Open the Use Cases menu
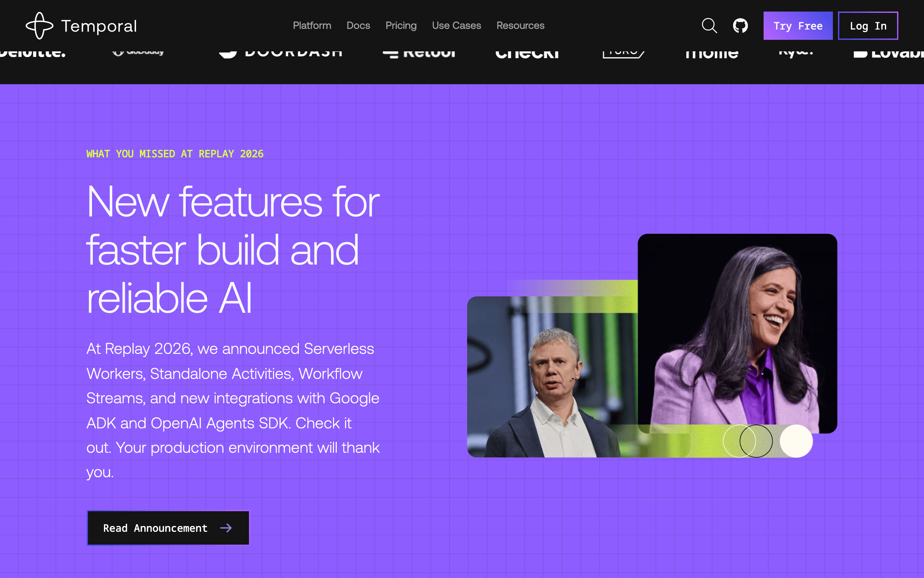This screenshot has height=578, width=924. pos(456,26)
